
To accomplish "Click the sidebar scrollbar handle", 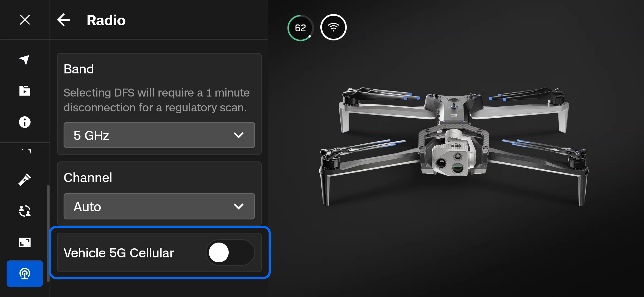I will click(48, 233).
